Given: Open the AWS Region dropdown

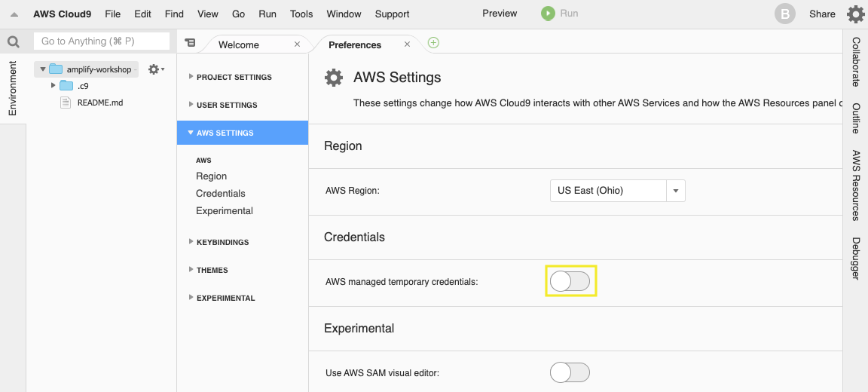Looking at the screenshot, I should [x=618, y=191].
